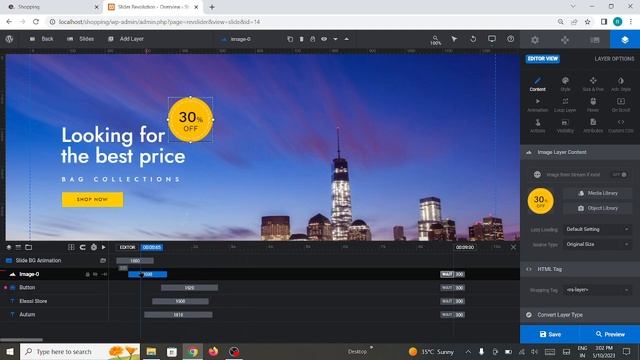Open the module general settings gear tab
640x360 pixels.
click(x=535, y=40)
